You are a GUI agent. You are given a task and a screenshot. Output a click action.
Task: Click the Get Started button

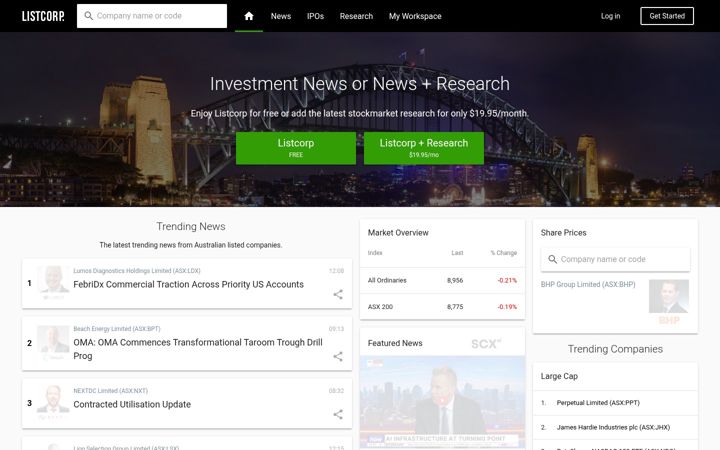pos(667,16)
